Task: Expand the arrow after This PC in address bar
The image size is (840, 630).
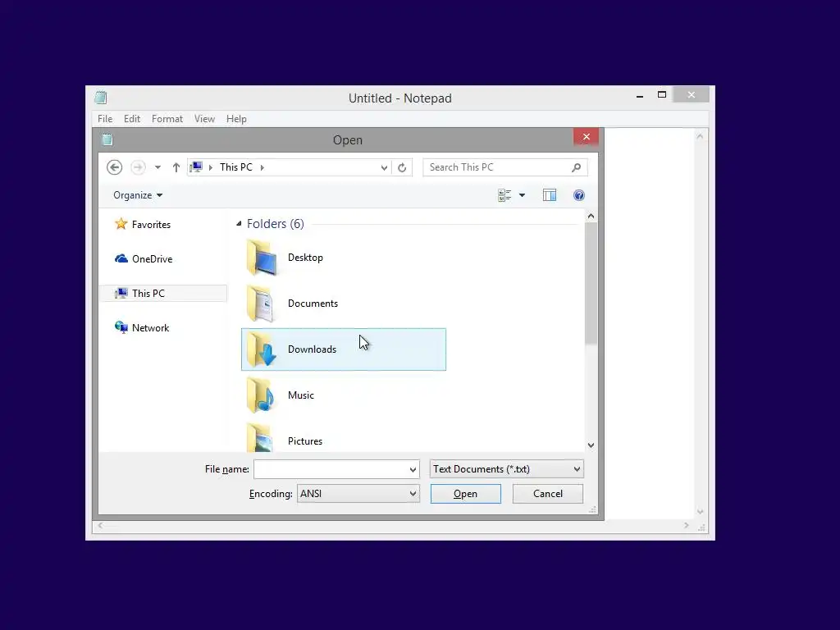Action: 262,167
